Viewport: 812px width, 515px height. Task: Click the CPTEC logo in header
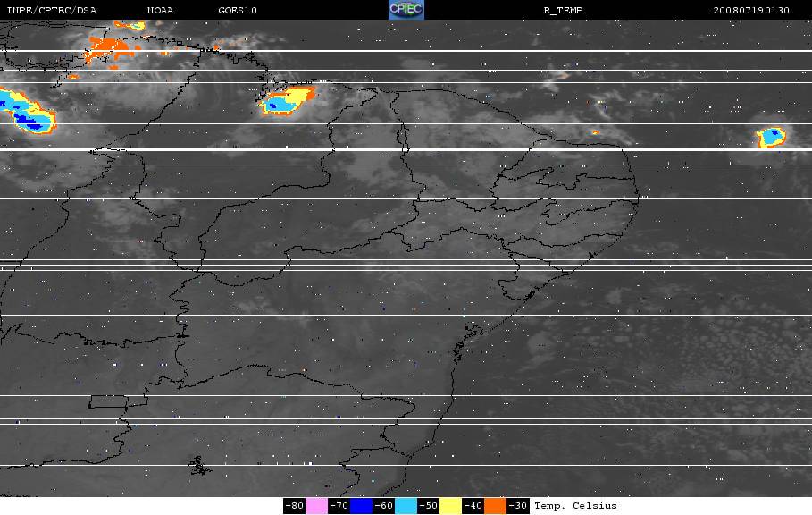click(406, 10)
